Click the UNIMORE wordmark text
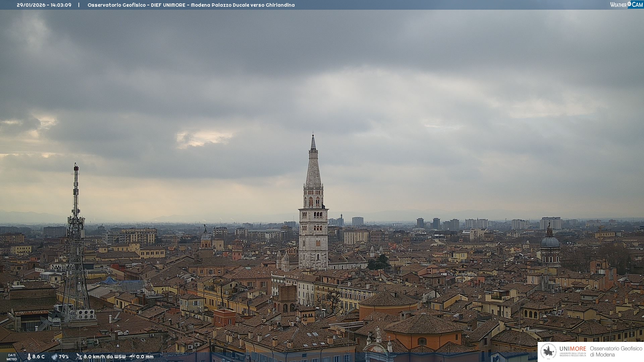The image size is (644, 362). pyautogui.click(x=573, y=349)
